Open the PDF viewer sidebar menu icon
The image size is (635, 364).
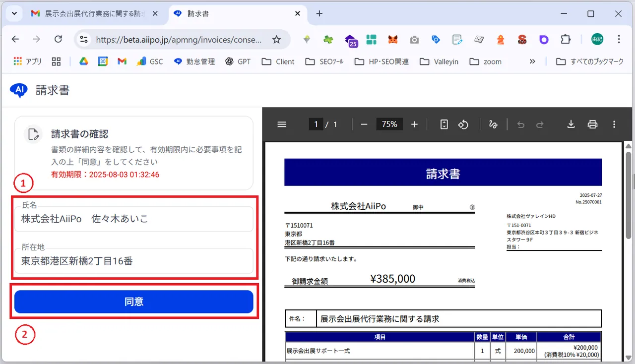(282, 124)
